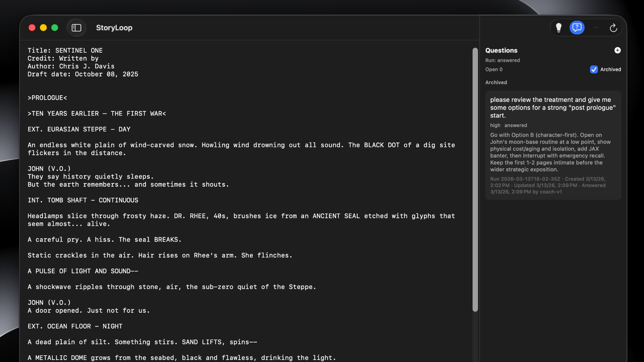Click 'Headlamps slice through frosty haze' paragraph
The image size is (644, 362).
pos(241,220)
